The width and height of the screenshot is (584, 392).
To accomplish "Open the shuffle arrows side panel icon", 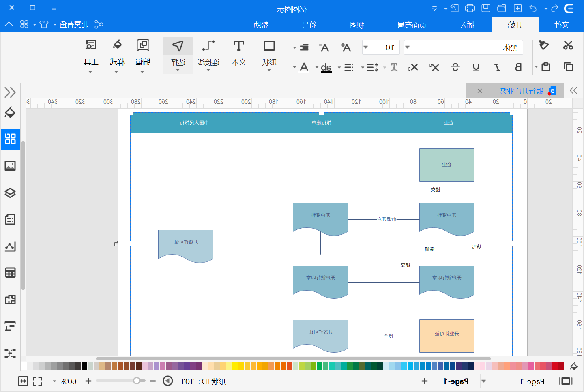I will [10, 353].
